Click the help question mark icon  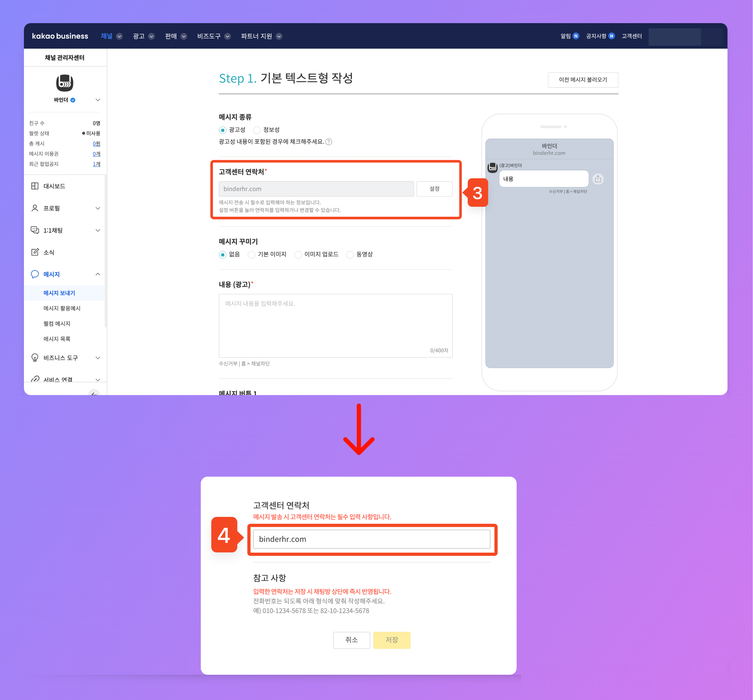coord(329,142)
